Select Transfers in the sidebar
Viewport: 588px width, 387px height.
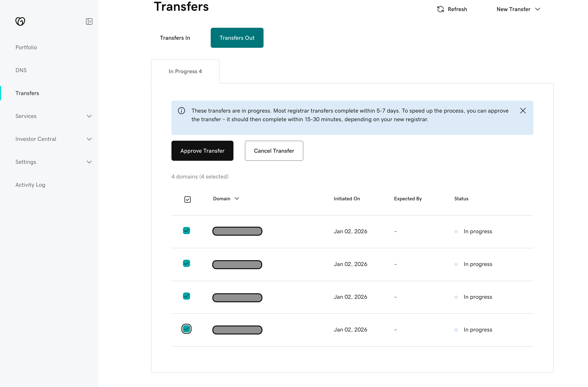[x=27, y=93]
